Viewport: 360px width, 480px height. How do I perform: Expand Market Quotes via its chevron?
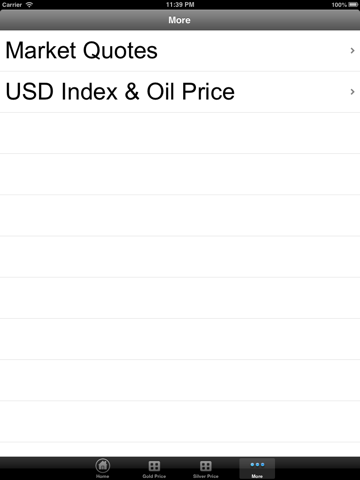pos(352,50)
